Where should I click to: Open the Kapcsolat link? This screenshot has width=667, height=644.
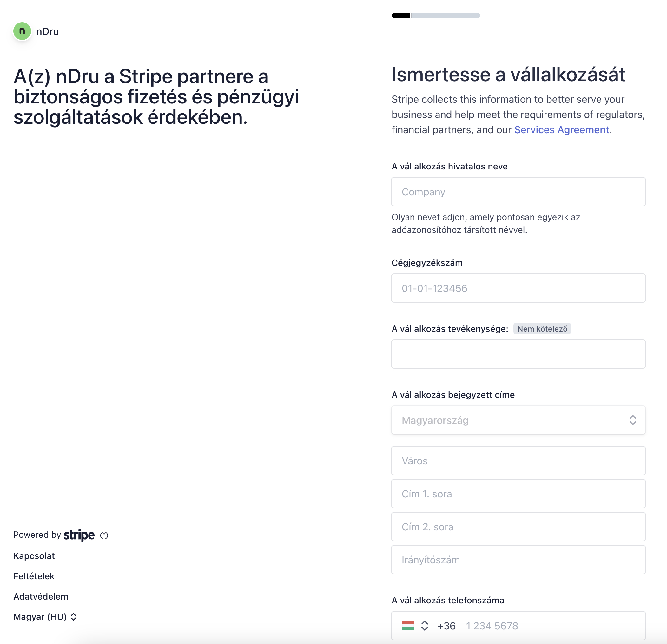point(34,556)
